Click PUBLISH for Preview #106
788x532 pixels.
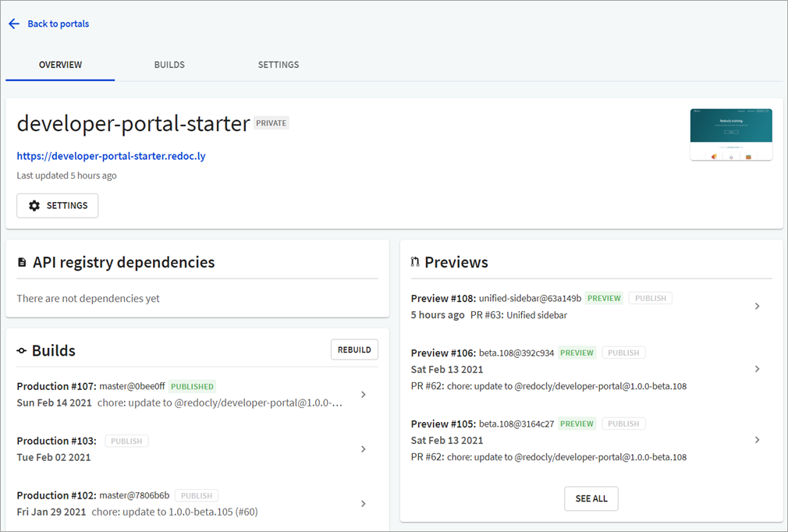[623, 353]
